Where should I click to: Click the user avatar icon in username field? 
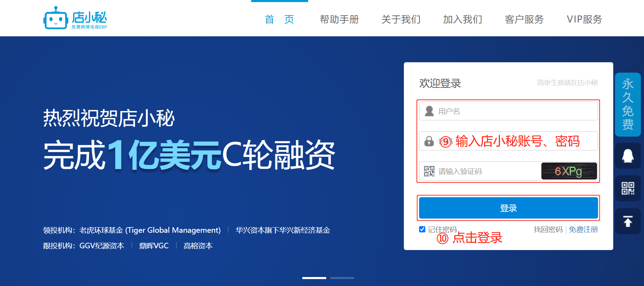pos(429,111)
